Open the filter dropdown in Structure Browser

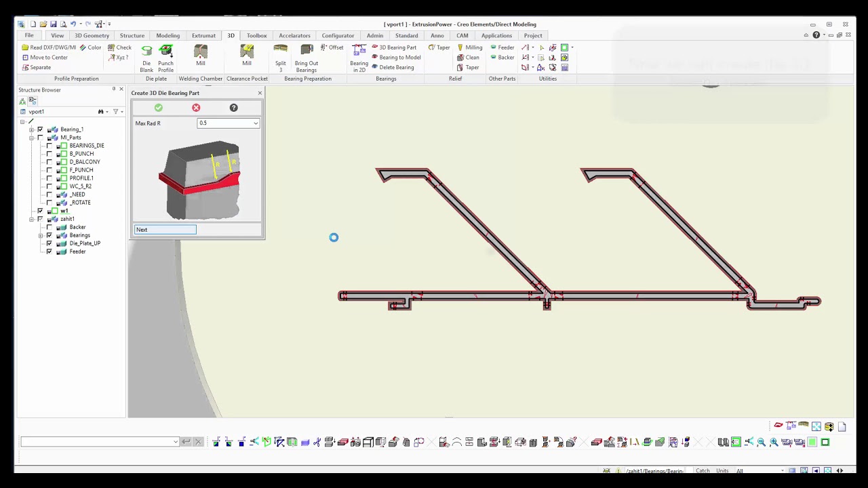click(122, 112)
